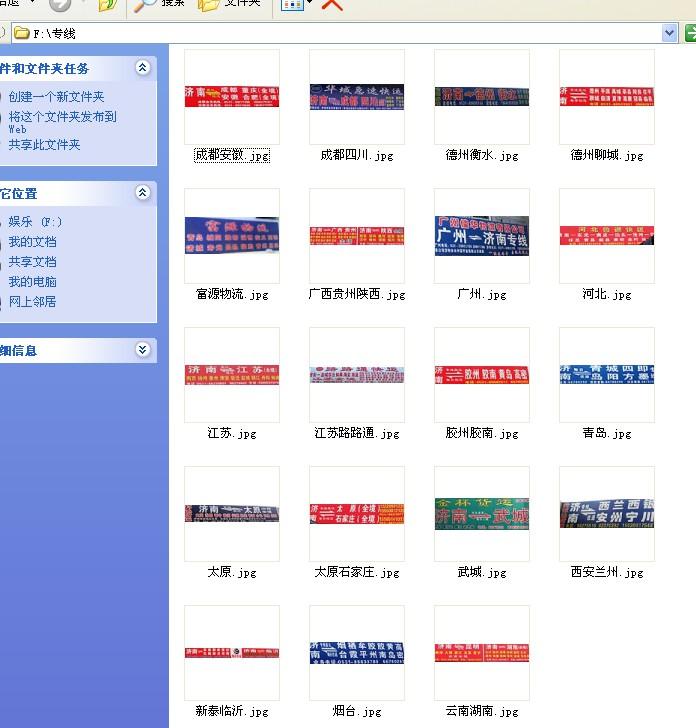Click the file name 太原石家庄.jpg
The image size is (696, 728).
tap(357, 572)
